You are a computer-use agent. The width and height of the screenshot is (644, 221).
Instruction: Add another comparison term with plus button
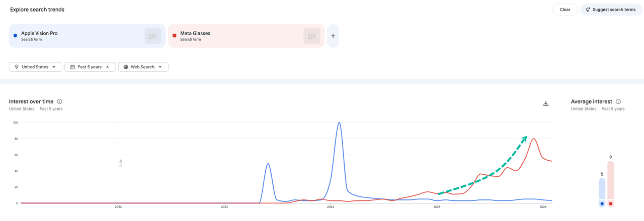point(333,36)
